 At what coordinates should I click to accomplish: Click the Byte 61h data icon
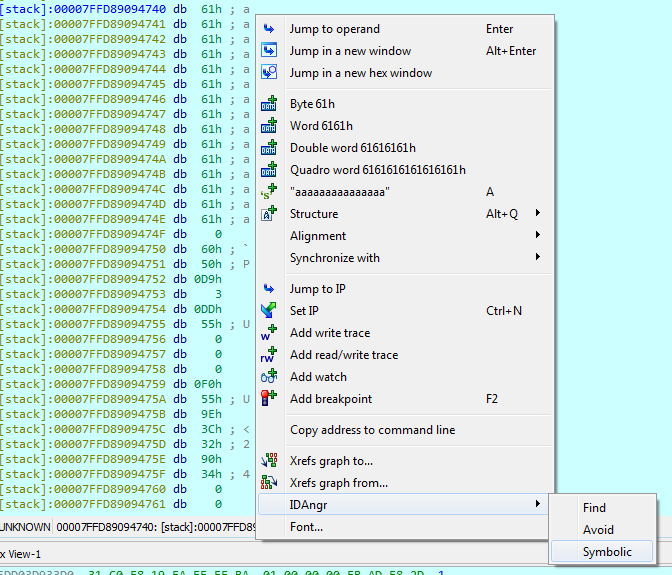(269, 104)
